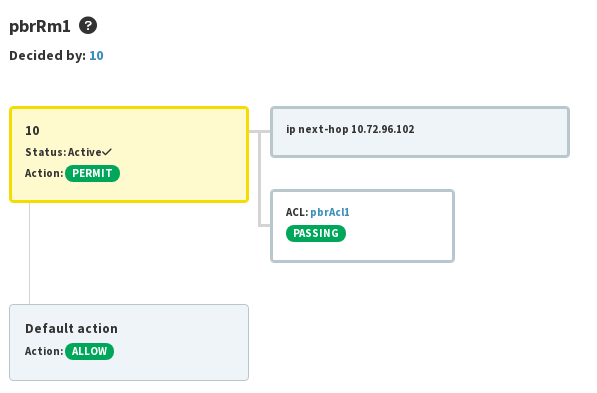Select the ACL pbrAcl1 box

pyautogui.click(x=362, y=226)
